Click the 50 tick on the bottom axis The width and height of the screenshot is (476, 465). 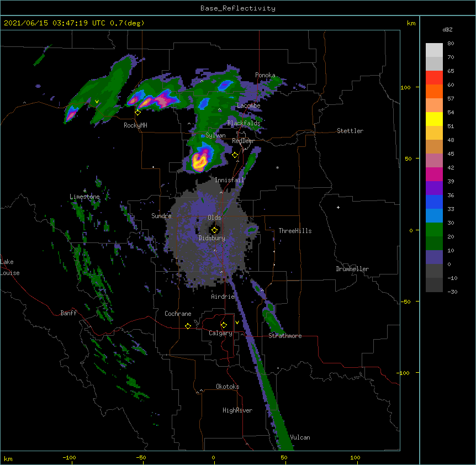[284, 457]
